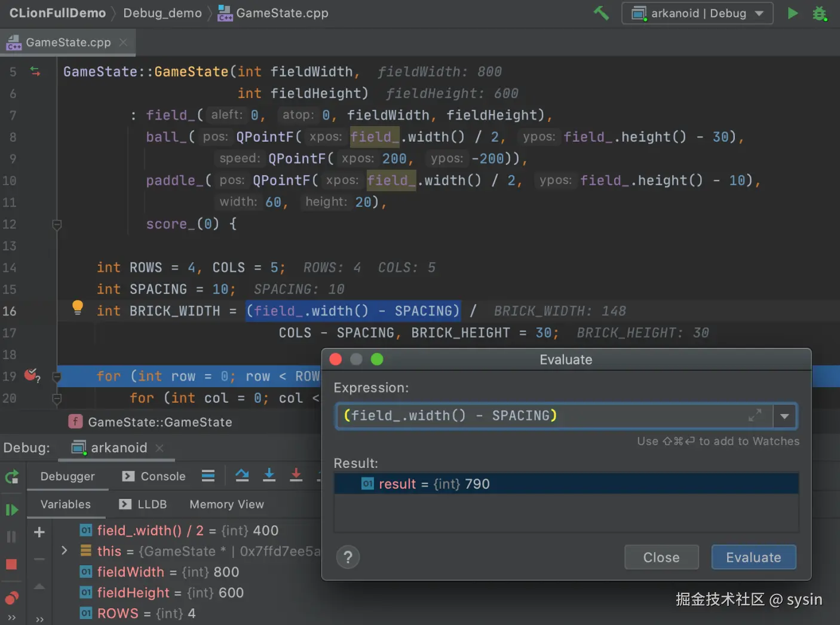The image size is (840, 625).
Task: Open View Breakpoints with red circles icon
Action: click(x=11, y=596)
